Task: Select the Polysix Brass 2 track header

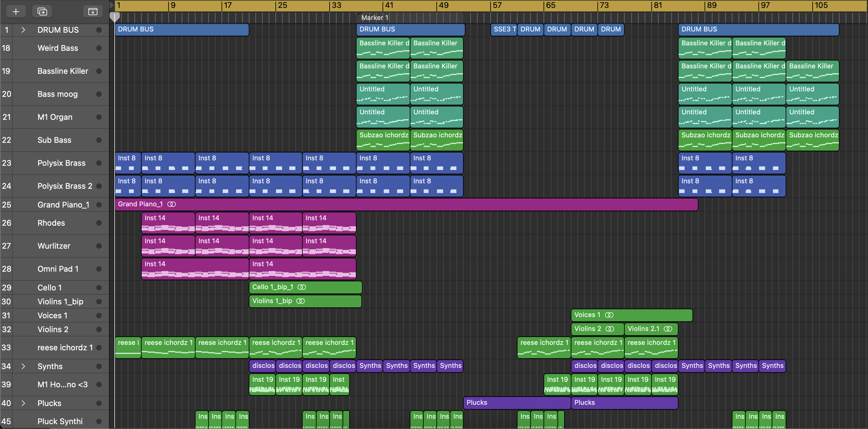Action: coord(65,186)
